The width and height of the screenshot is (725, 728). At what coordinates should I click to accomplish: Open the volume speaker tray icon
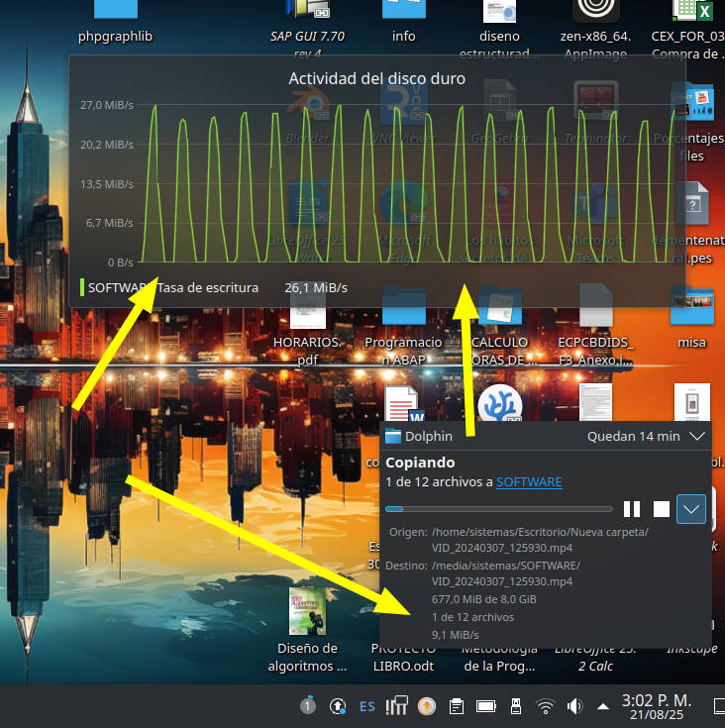574,706
